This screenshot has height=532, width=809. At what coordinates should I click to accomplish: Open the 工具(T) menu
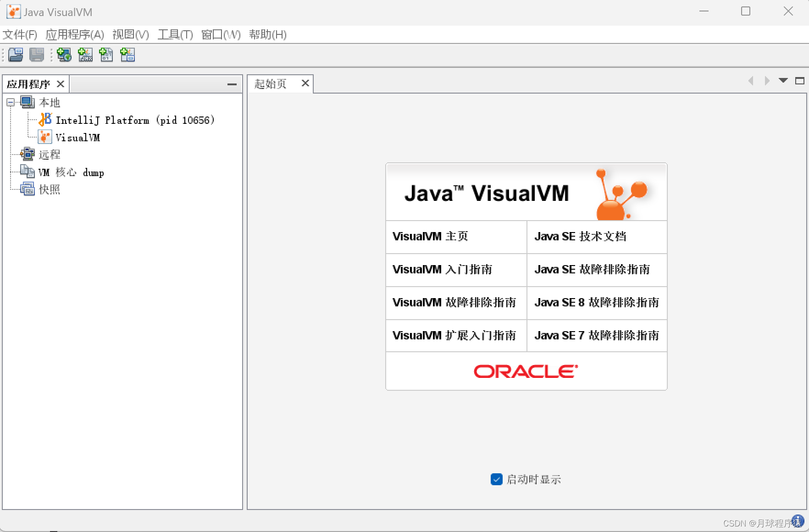(x=175, y=34)
